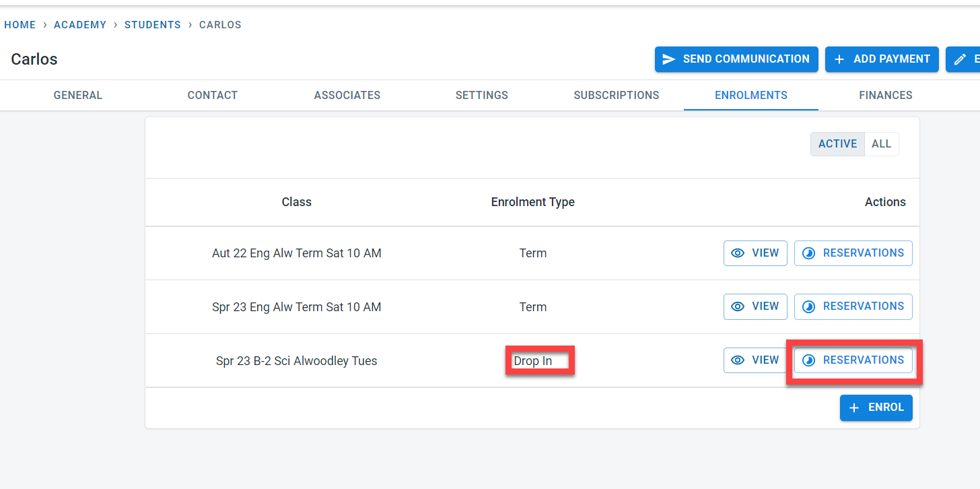Image resolution: width=980 pixels, height=489 pixels.
Task: Click the Drop In enrolment type cell
Action: tap(533, 361)
